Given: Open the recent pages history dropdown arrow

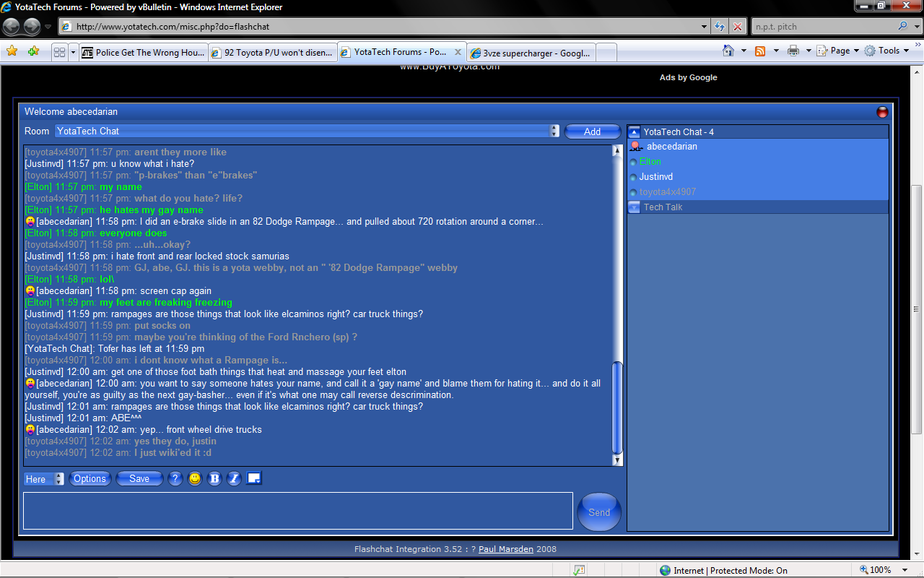Looking at the screenshot, I should tap(48, 27).
